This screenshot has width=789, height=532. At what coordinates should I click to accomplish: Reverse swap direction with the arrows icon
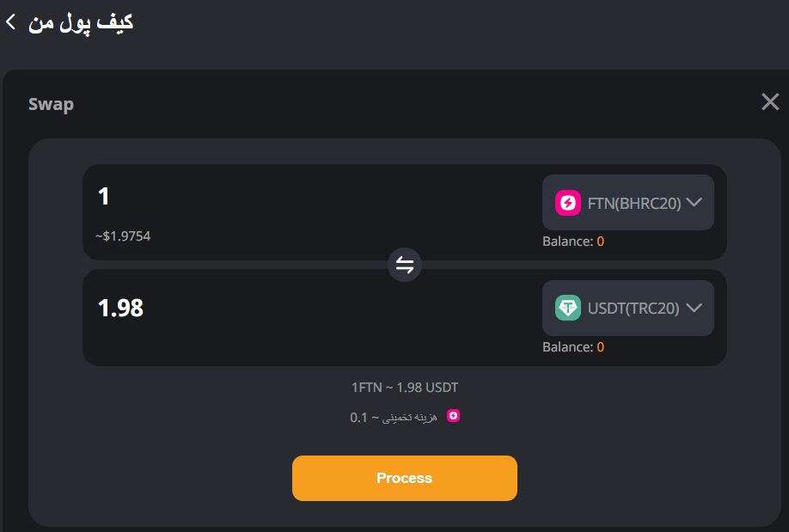click(x=405, y=265)
